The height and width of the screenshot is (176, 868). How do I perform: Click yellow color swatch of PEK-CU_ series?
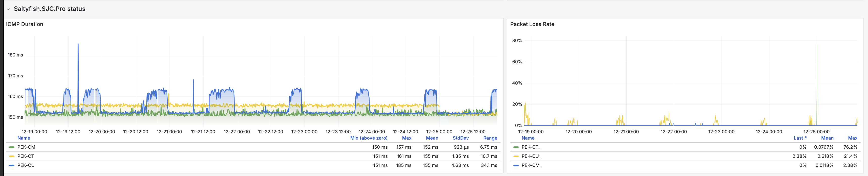516,157
